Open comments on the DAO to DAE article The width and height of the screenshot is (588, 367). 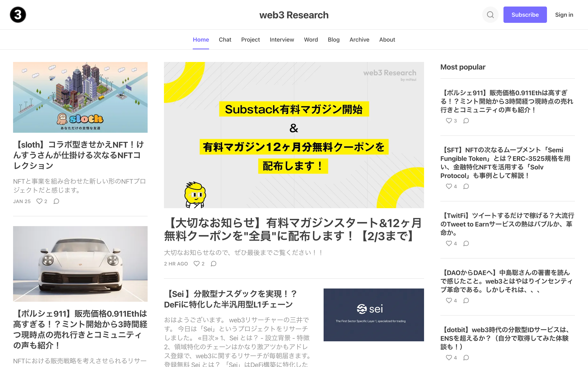466,301
